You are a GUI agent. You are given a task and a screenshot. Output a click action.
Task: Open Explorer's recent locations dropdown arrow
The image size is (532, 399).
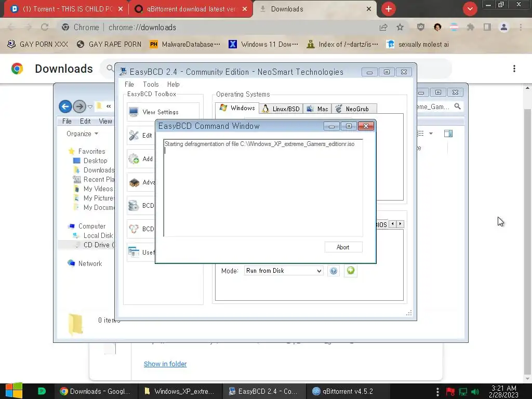coord(90,107)
